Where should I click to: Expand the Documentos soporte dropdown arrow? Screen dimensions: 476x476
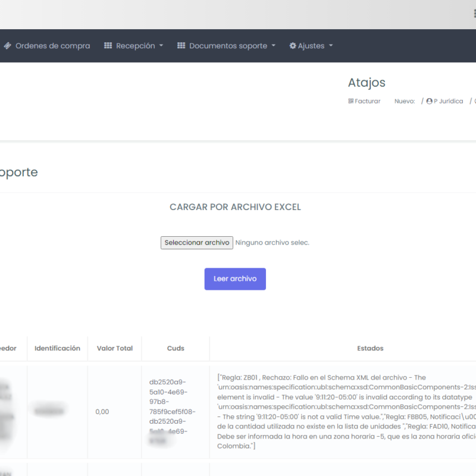coord(274,46)
